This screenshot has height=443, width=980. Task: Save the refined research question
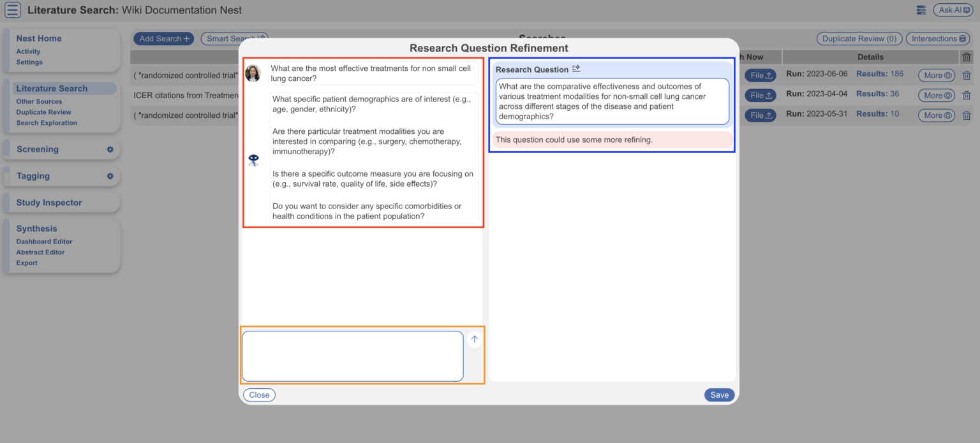click(719, 395)
